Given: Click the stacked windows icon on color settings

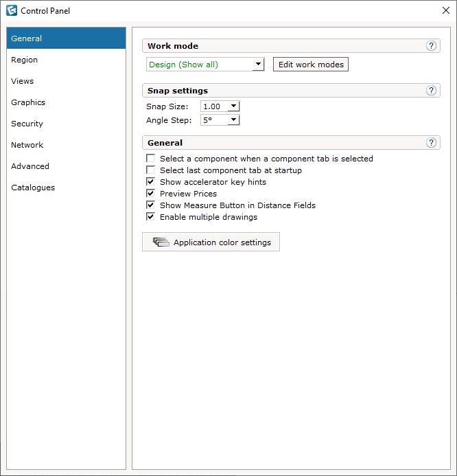Looking at the screenshot, I should tap(161, 242).
